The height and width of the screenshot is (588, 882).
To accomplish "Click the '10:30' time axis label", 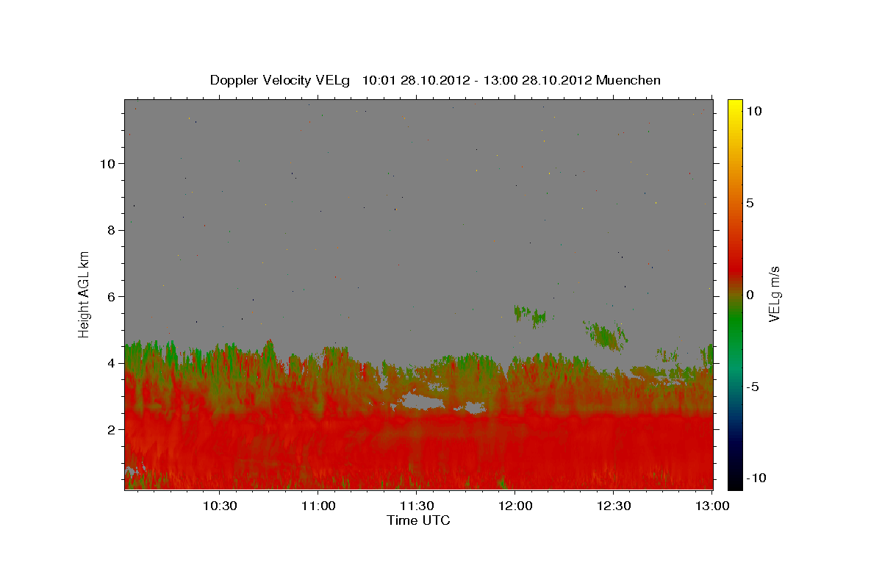I will [x=220, y=506].
